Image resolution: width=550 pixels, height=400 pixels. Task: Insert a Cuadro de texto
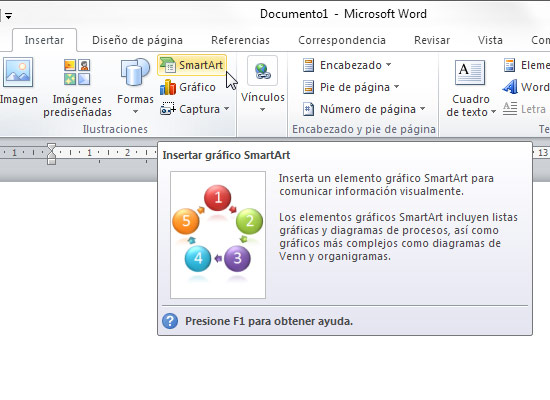coord(470,88)
